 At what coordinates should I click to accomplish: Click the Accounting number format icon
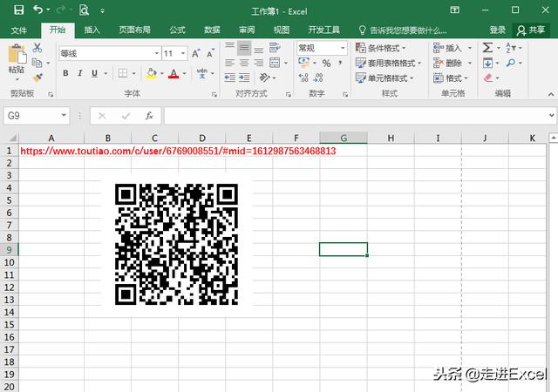303,63
